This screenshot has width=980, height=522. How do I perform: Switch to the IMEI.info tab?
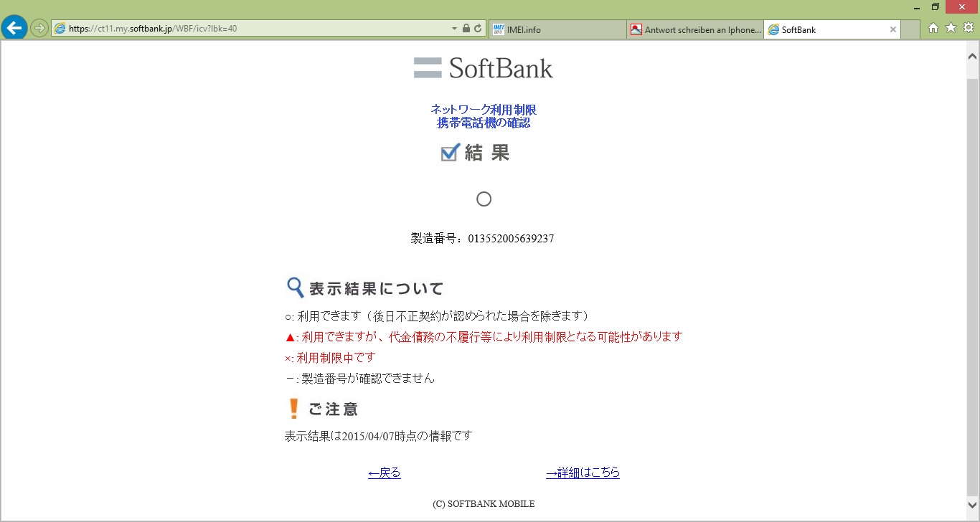(557, 29)
